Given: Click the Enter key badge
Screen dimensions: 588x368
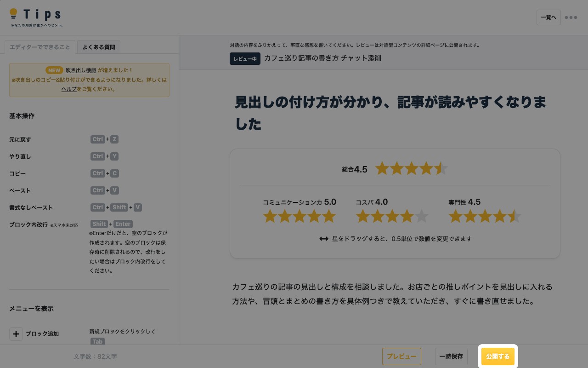Looking at the screenshot, I should pos(123,224).
